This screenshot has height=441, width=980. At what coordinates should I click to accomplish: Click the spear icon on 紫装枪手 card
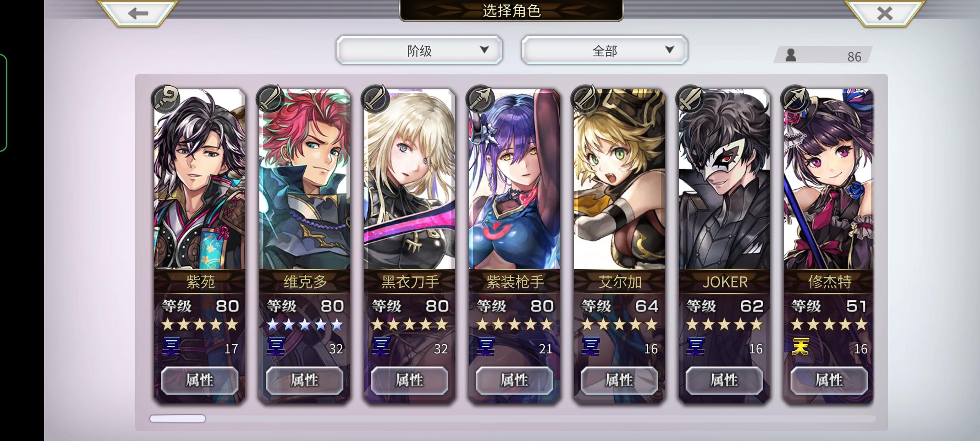480,98
